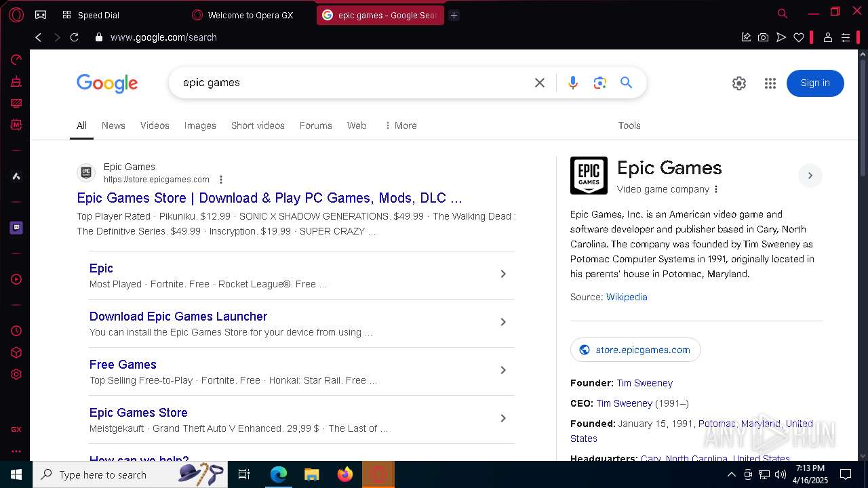Image resolution: width=868 pixels, height=488 pixels.
Task: Select the Web search filter
Action: click(357, 125)
